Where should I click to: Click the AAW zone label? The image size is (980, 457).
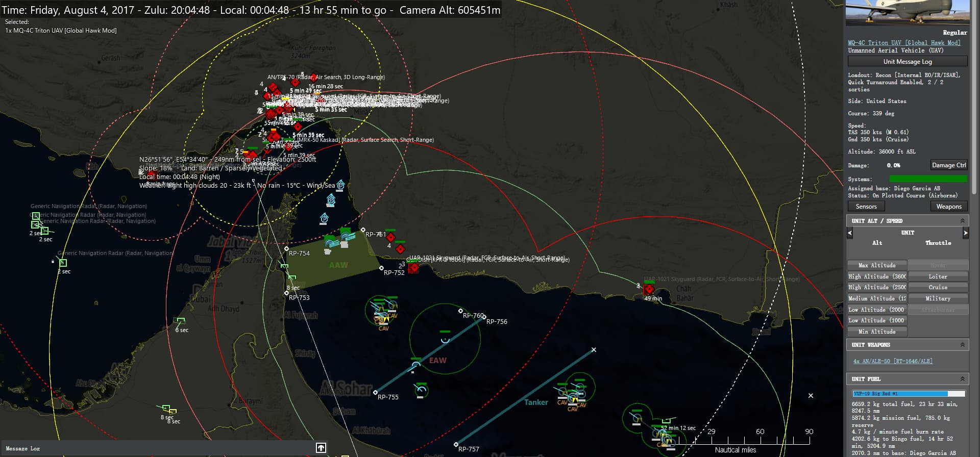click(338, 265)
